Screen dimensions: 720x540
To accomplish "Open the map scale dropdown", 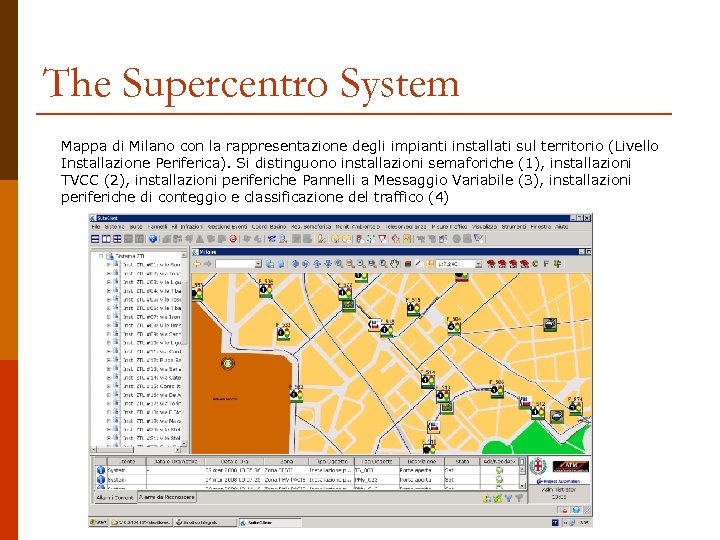I will (478, 264).
